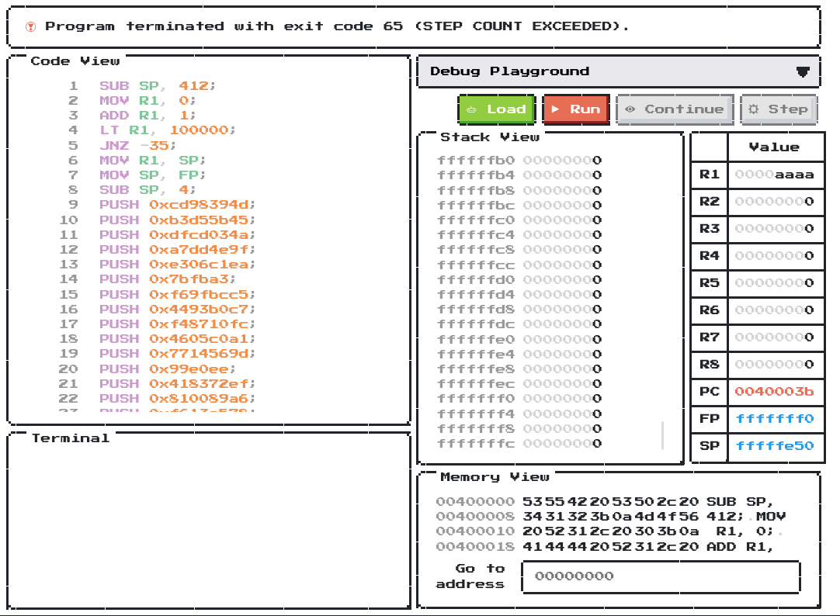This screenshot has width=840, height=616.
Task: Expand the Debug Playground dropdown arrow
Action: coord(802,71)
